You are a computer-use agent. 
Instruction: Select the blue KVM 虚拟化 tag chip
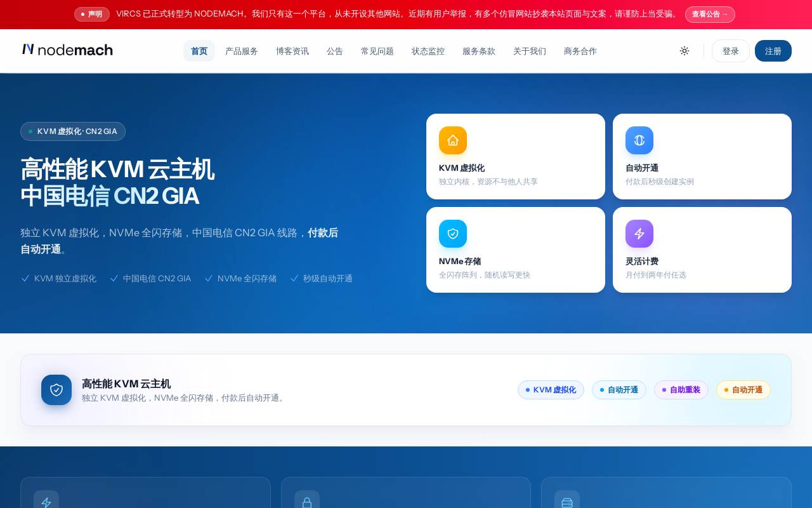pyautogui.click(x=551, y=390)
